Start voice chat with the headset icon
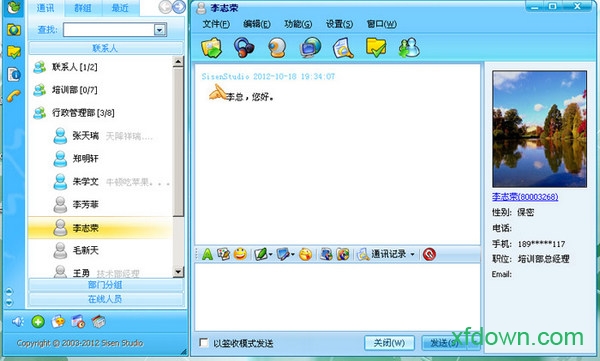600x361 pixels. coord(244,48)
